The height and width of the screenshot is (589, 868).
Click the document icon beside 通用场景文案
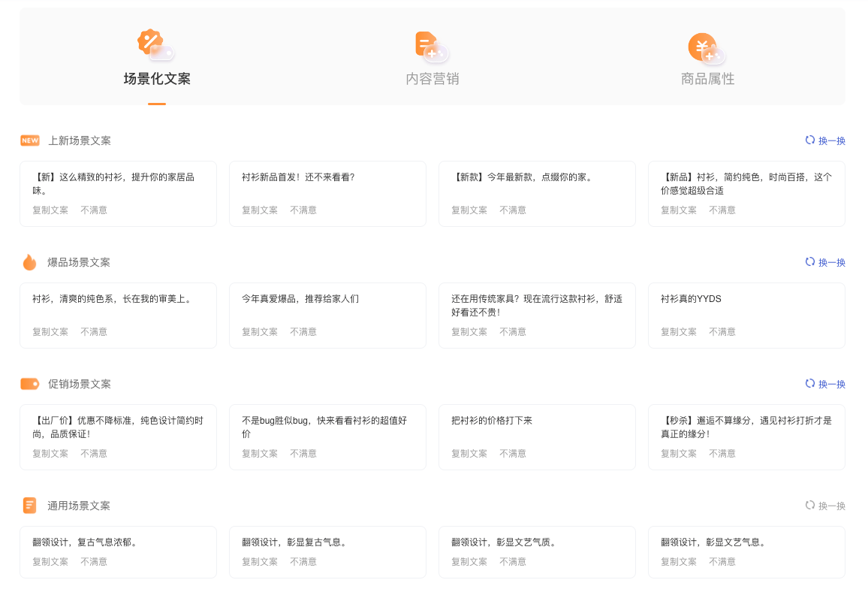coord(29,506)
